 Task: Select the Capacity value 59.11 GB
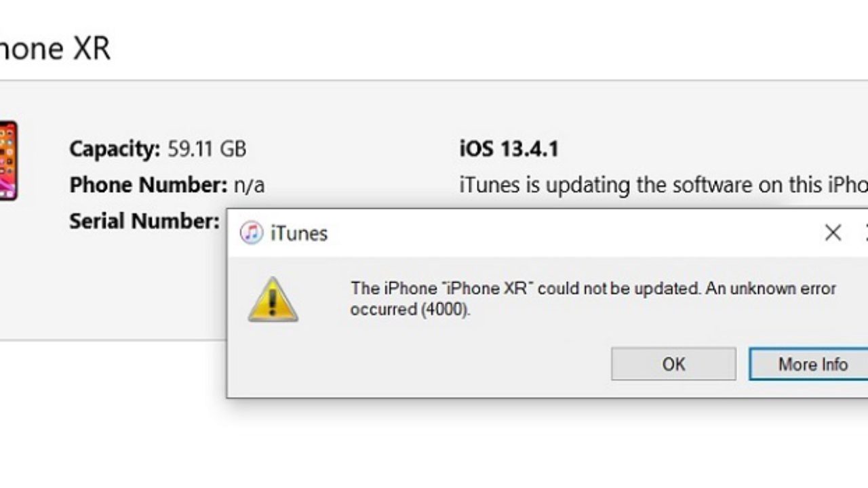(x=208, y=148)
